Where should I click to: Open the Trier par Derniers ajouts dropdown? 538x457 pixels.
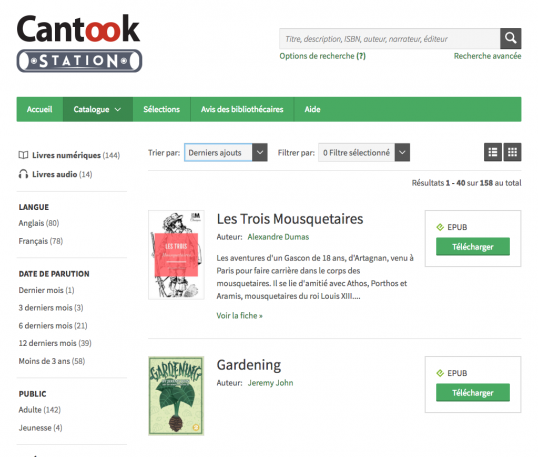[x=225, y=152]
